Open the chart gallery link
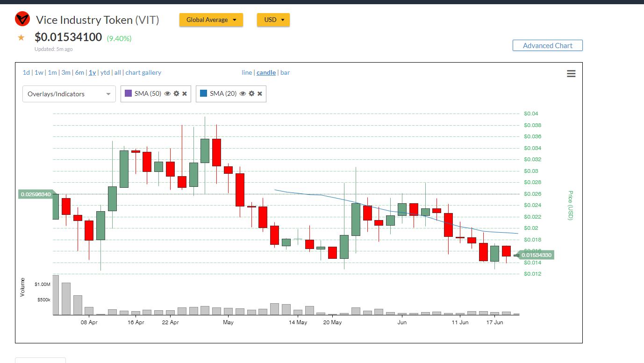 (x=143, y=72)
